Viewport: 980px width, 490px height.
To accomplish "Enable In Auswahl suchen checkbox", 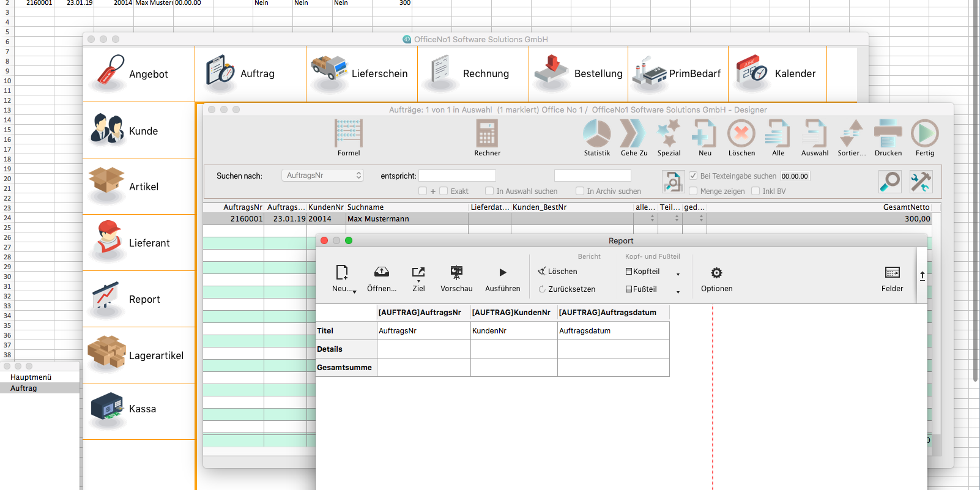I will pyautogui.click(x=489, y=191).
